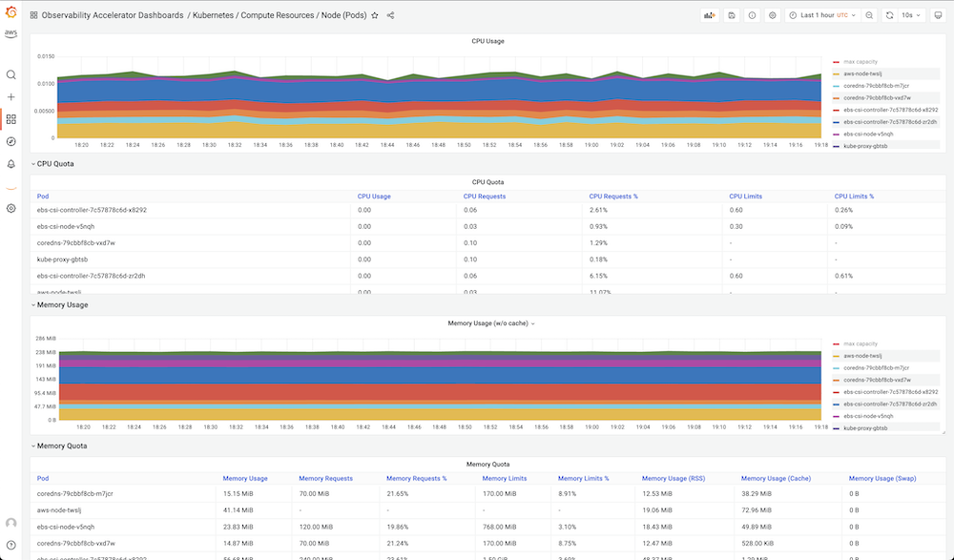Screen dimensions: 954x560
Task: Open the Help question mark icon
Action: [x=10, y=546]
